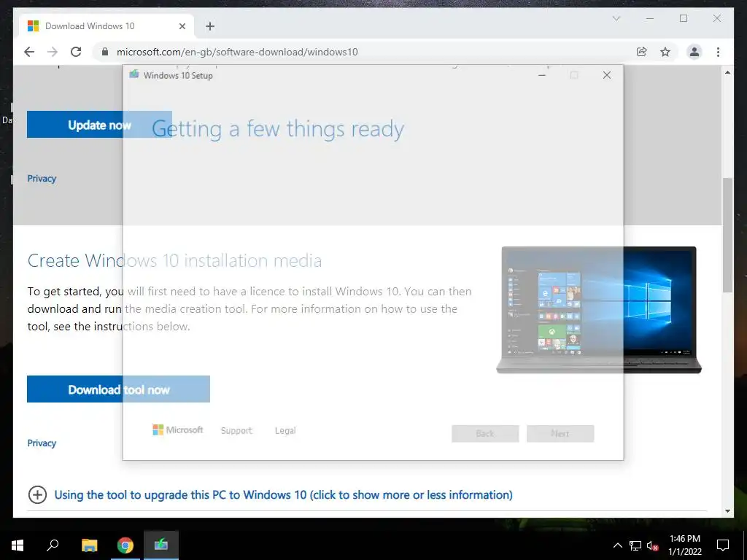Close the Windows 10 Setup window
The width and height of the screenshot is (747, 560).
pos(606,75)
